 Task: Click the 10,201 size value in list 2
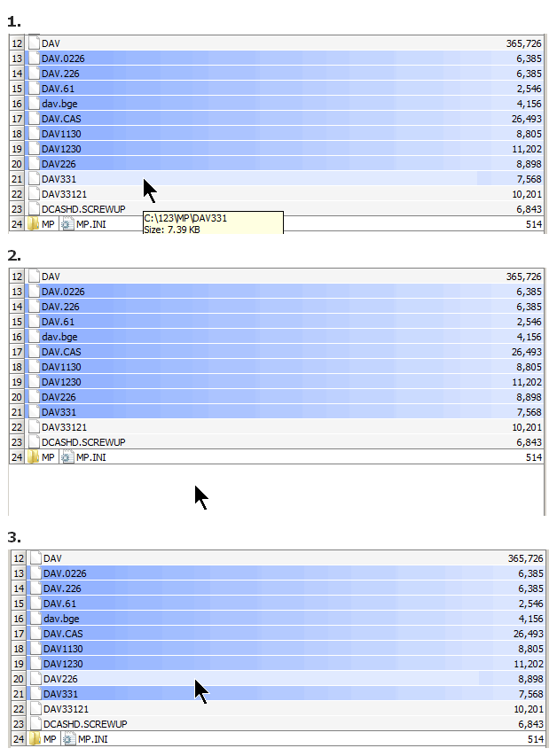527,427
